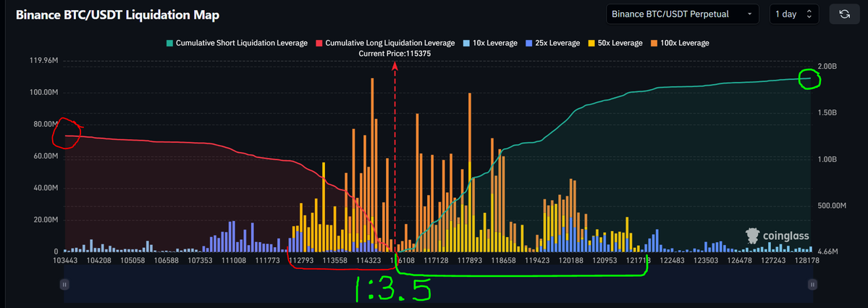868x308 pixels.
Task: Click the zoom range slider track below the chart
Action: coord(438,284)
